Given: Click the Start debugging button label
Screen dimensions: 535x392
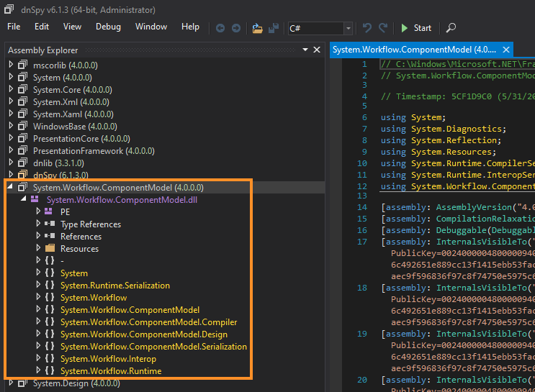Looking at the screenshot, I should 423,28.
